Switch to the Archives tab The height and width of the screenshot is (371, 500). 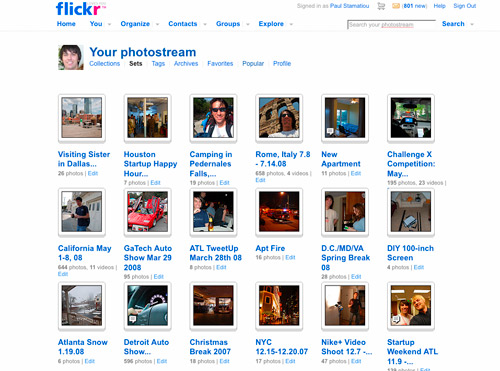pos(186,63)
